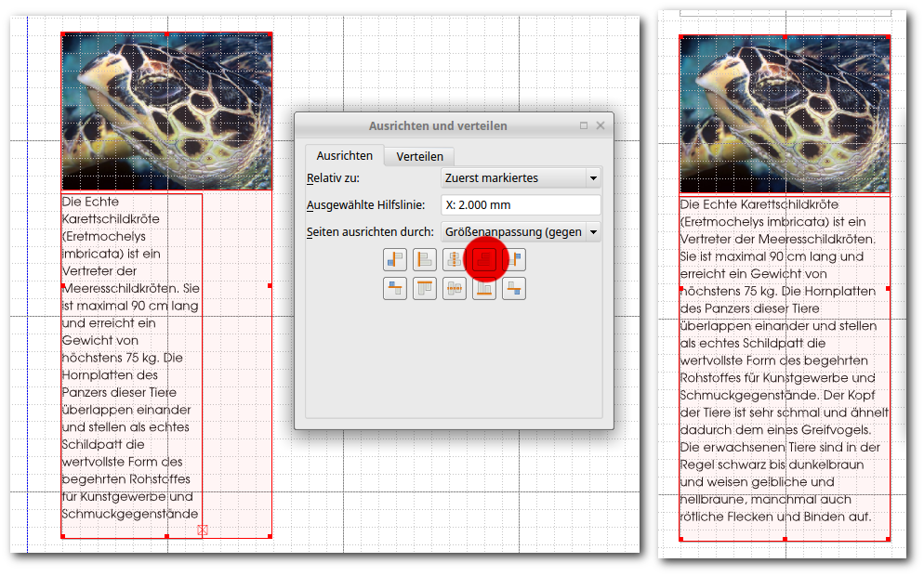The height and width of the screenshot is (576, 924).
Task: Click the highlighted align right sides button
Action: [484, 259]
